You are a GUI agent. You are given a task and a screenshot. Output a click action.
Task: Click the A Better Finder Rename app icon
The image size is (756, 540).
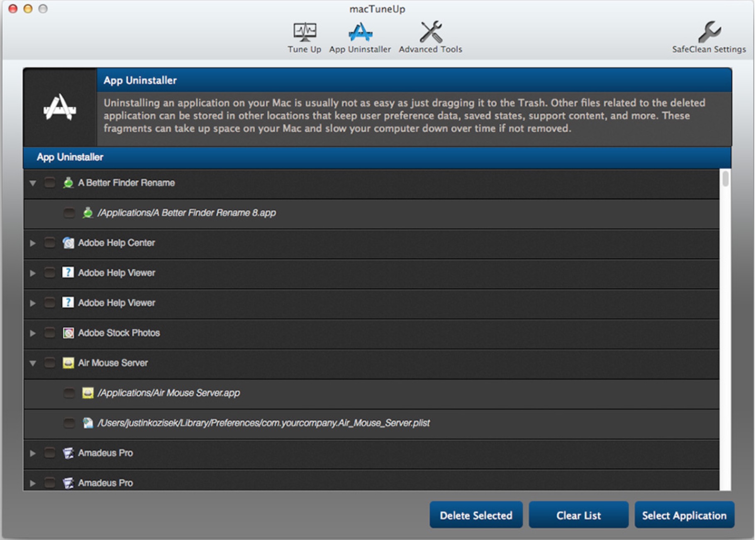point(68,182)
